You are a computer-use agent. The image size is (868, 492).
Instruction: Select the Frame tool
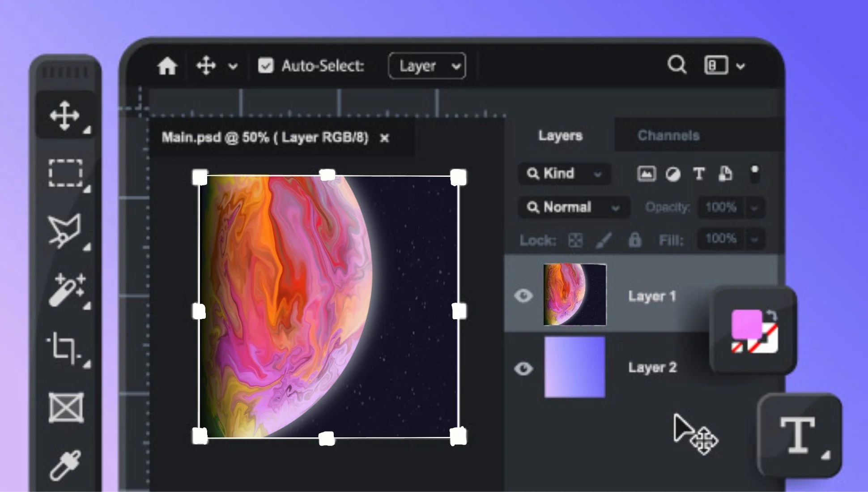point(66,407)
